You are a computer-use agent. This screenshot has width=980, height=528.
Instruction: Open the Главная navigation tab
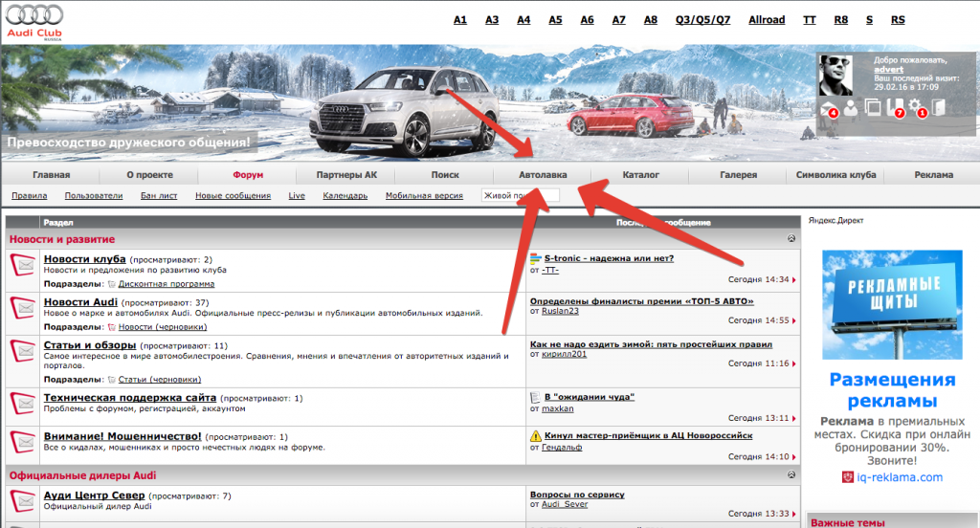point(52,175)
